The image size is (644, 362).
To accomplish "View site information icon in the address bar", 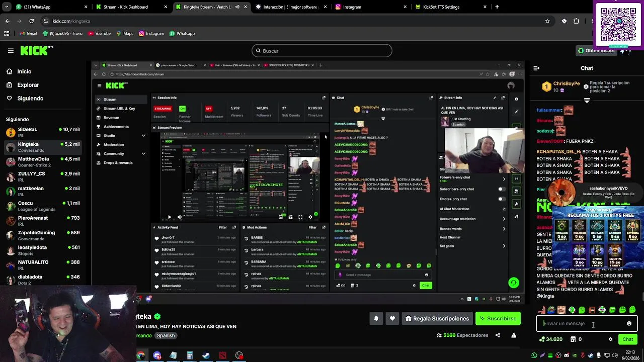I will click(x=46, y=21).
